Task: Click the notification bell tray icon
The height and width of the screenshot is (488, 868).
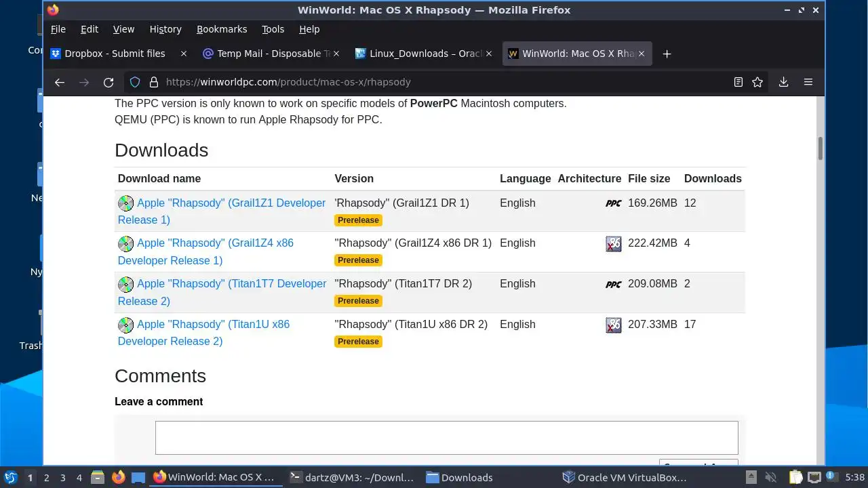Action: click(x=831, y=478)
